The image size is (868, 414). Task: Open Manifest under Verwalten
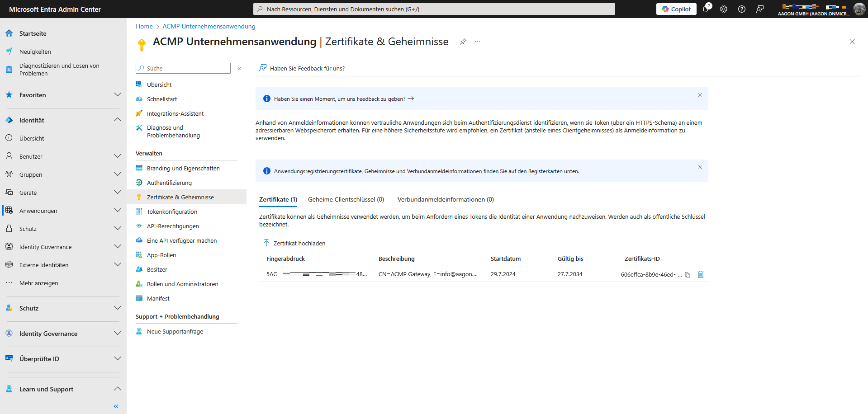click(158, 298)
